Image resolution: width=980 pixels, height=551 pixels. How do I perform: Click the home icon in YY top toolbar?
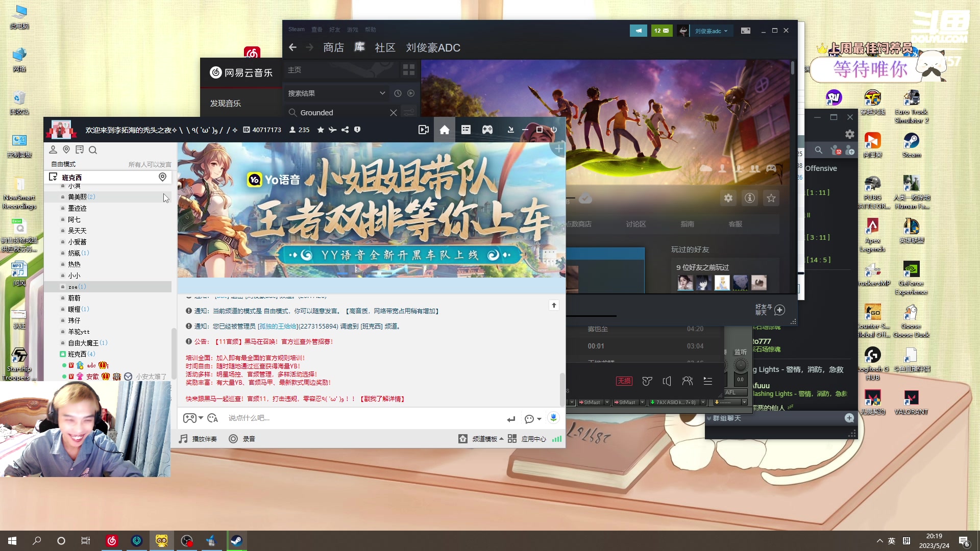coord(444,130)
